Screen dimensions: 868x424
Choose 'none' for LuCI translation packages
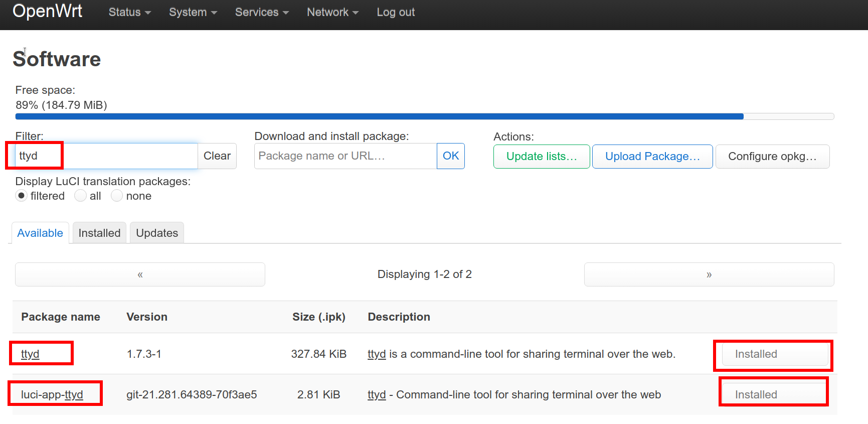(117, 196)
